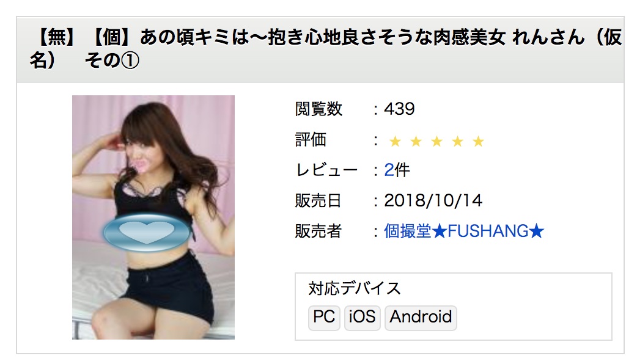This screenshot has width=637, height=364.
Task: Click the fourth rating star
Action: tap(457, 141)
